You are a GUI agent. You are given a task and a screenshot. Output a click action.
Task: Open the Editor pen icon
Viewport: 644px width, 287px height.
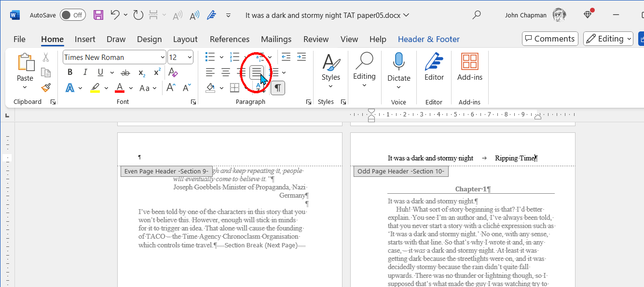coord(434,62)
